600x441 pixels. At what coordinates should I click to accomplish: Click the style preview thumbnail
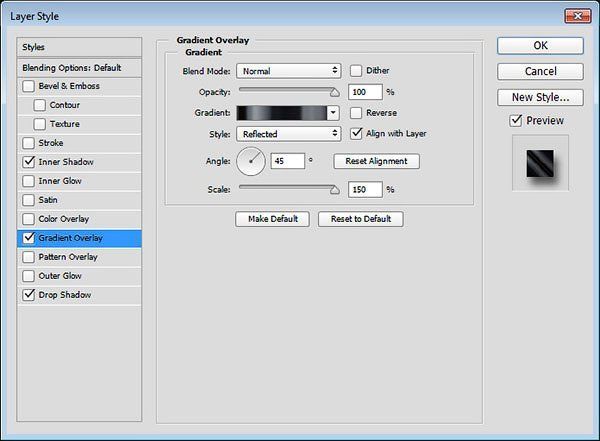pos(540,163)
